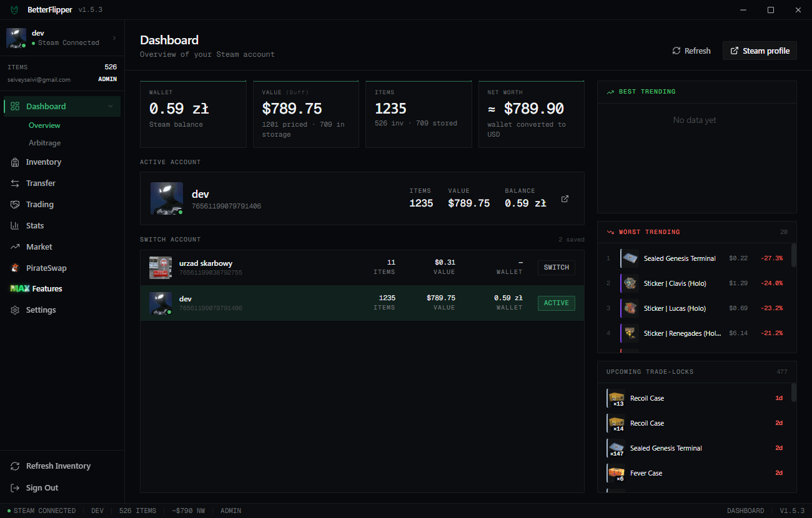Click ~$790 NW in the status bar
The width and height of the screenshot is (812, 518).
click(188, 511)
